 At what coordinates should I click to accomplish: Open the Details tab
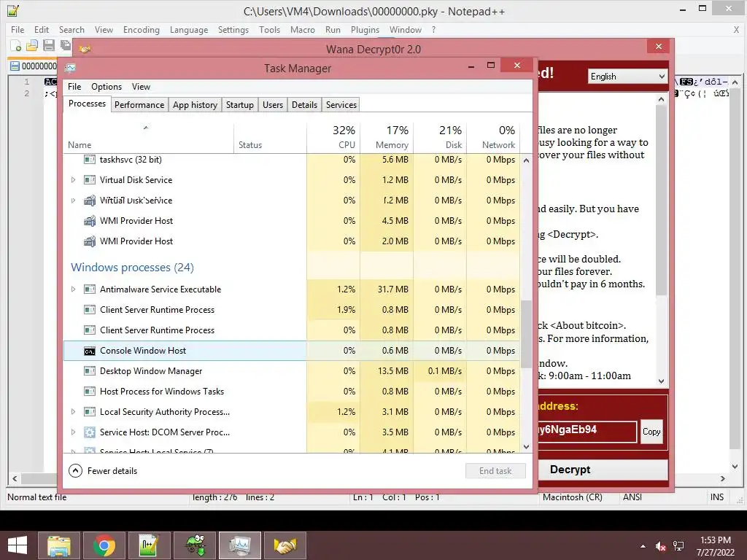304,105
